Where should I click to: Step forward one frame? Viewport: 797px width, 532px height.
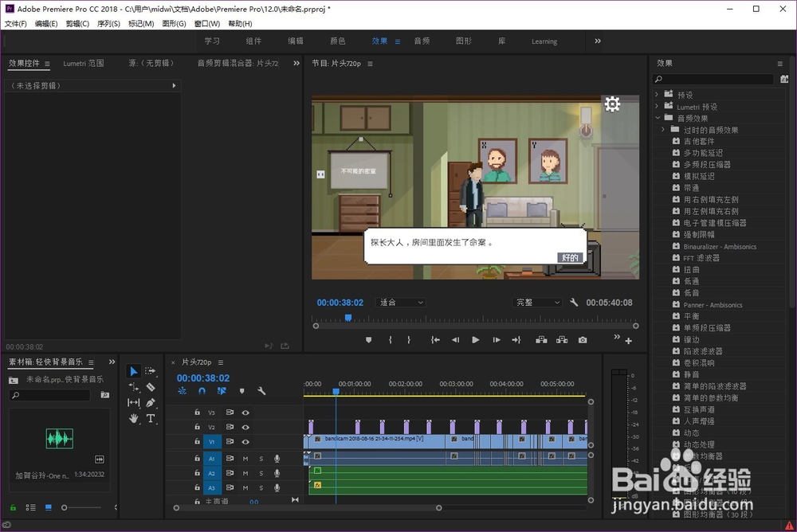click(496, 340)
